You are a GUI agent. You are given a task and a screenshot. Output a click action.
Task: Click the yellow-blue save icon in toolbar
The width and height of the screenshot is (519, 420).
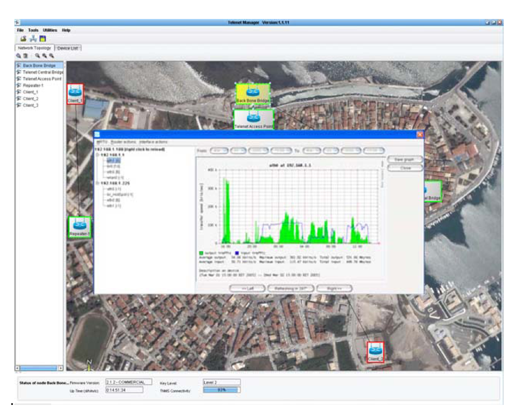tap(43, 39)
